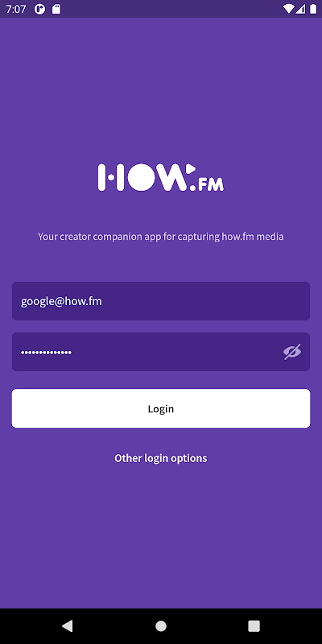Viewport: 322px width, 644px height.
Task: Tap the .FM suffix of the logo
Action: click(207, 185)
